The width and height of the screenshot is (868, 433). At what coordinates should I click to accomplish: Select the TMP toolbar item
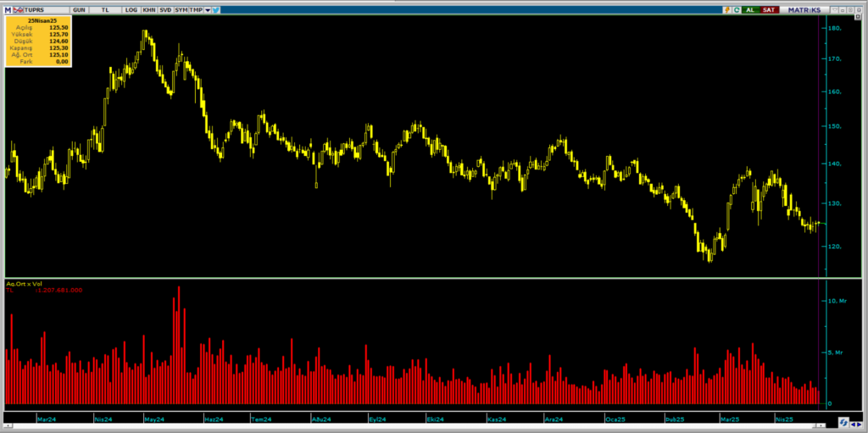(x=196, y=10)
